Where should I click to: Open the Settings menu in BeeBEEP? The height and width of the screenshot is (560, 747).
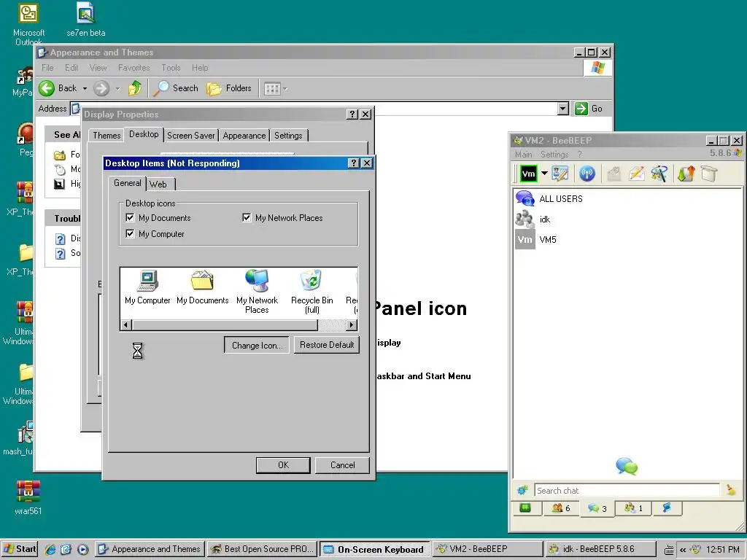click(554, 155)
